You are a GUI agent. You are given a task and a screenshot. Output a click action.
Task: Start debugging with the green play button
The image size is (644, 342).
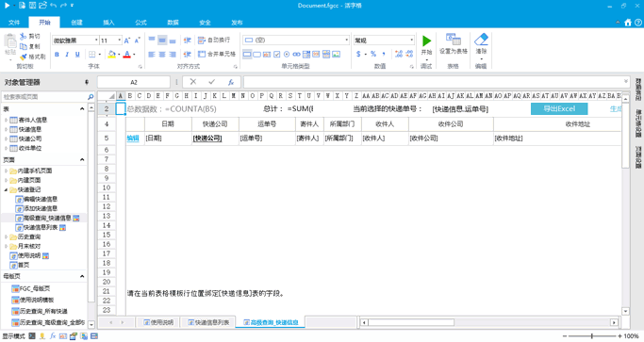point(426,41)
